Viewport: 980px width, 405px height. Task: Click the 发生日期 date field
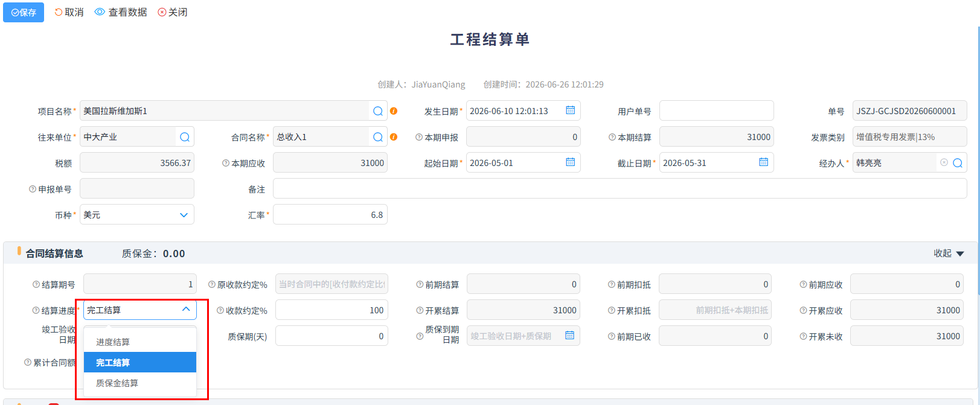point(524,111)
